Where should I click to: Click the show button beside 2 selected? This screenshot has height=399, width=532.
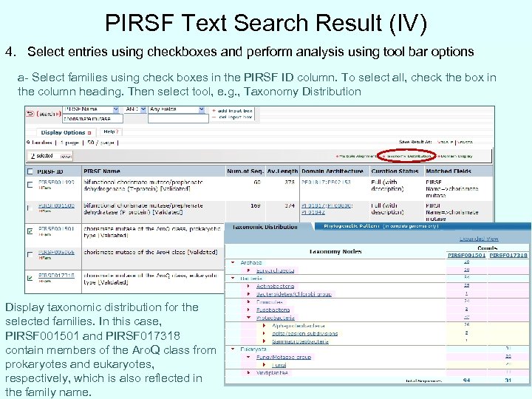[66, 157]
